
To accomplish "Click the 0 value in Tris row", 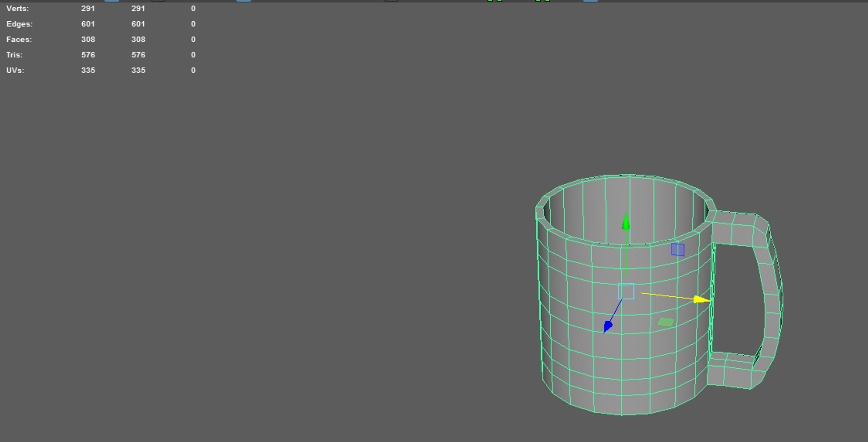I will (x=193, y=55).
